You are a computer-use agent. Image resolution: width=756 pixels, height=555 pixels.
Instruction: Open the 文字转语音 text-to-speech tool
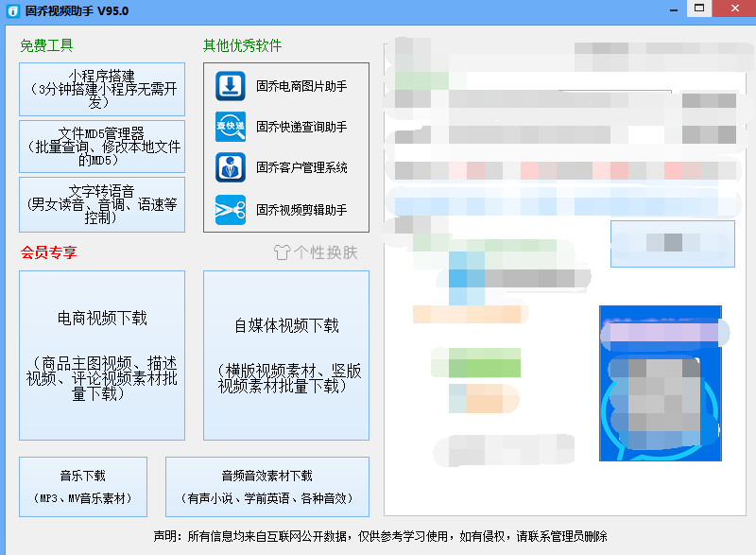[101, 204]
